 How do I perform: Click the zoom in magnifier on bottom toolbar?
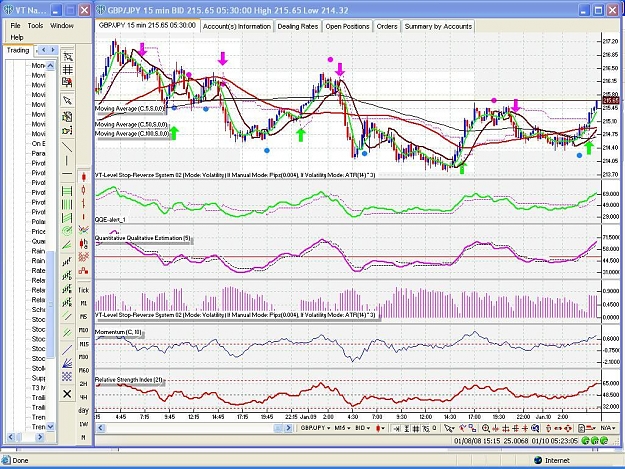(x=486, y=428)
